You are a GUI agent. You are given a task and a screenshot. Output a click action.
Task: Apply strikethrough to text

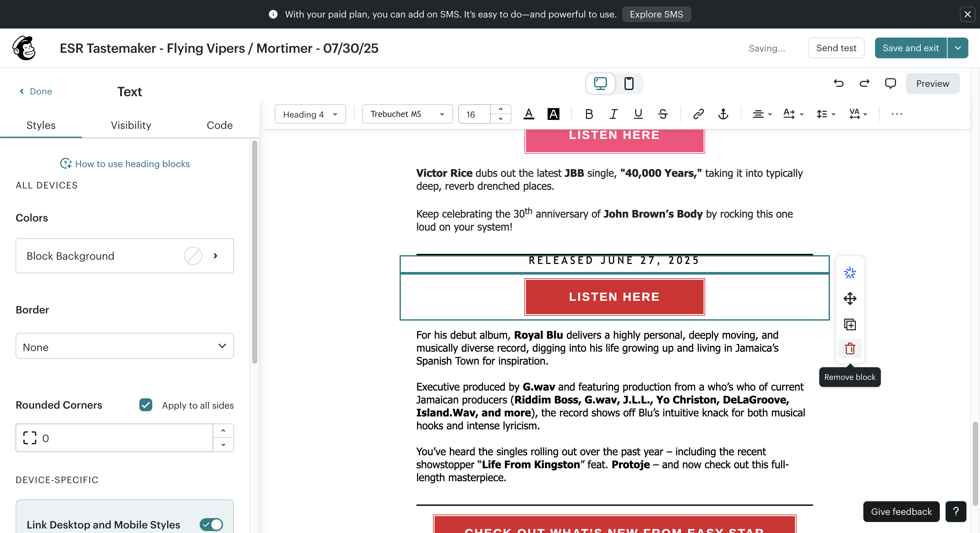(663, 114)
